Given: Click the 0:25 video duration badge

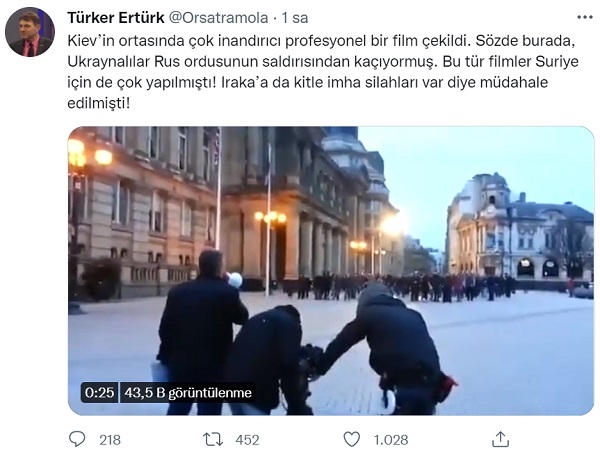Looking at the screenshot, I should (x=99, y=393).
